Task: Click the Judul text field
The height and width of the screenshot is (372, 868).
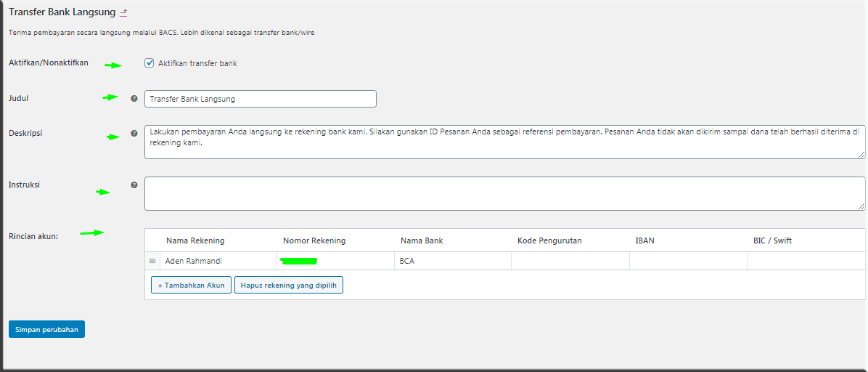Action: click(x=260, y=99)
